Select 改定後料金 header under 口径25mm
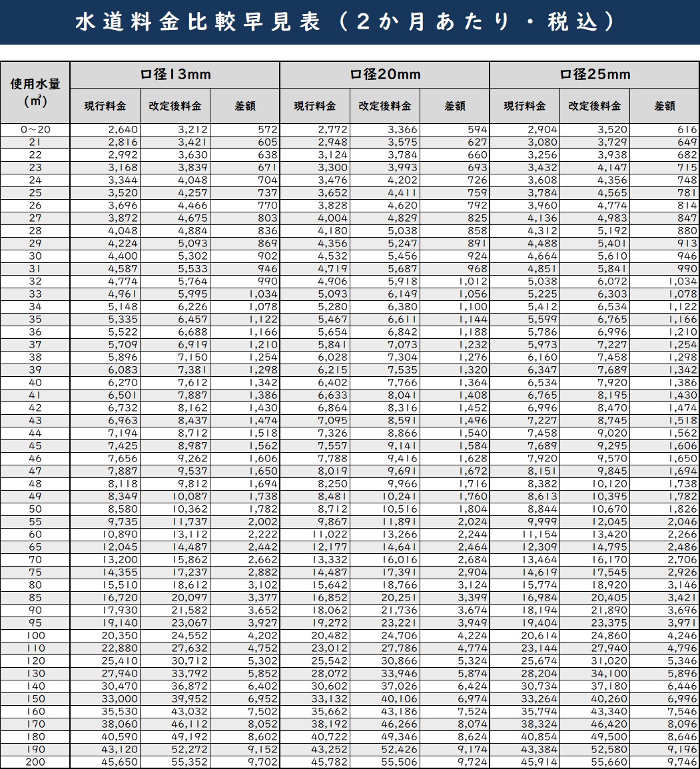The image size is (700, 769). (595, 106)
